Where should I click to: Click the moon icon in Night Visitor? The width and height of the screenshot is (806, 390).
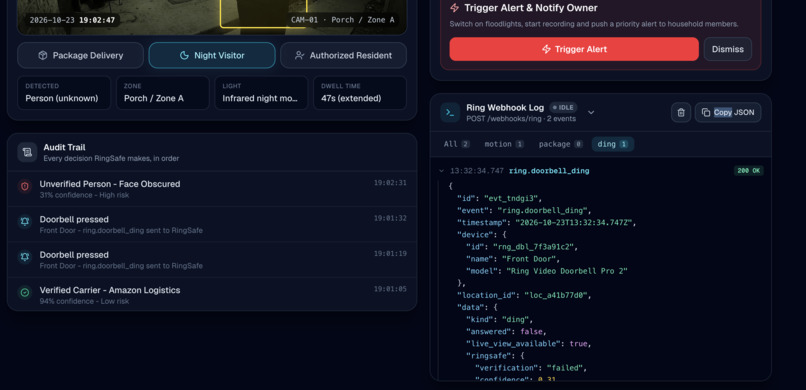[184, 55]
